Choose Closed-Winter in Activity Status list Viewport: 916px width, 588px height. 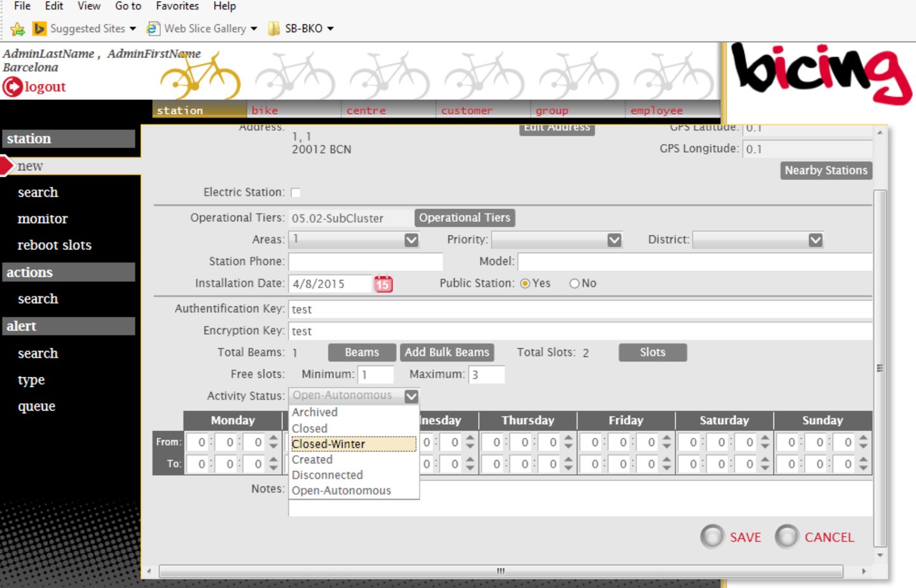coord(354,444)
